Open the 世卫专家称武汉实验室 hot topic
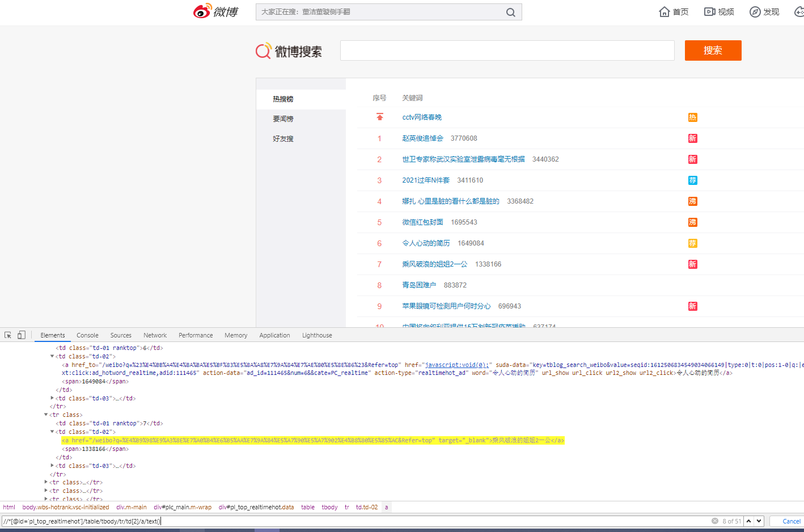Screen dimensions: 804x532 tap(463, 159)
